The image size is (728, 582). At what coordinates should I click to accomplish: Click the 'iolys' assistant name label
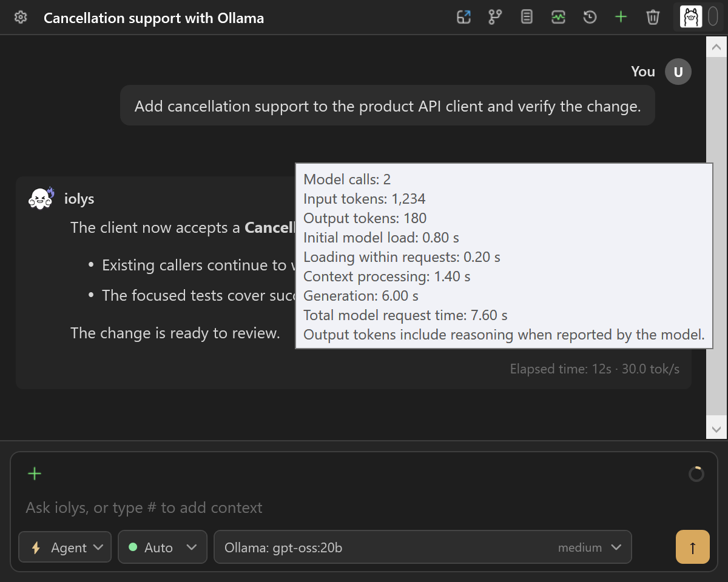(x=79, y=198)
